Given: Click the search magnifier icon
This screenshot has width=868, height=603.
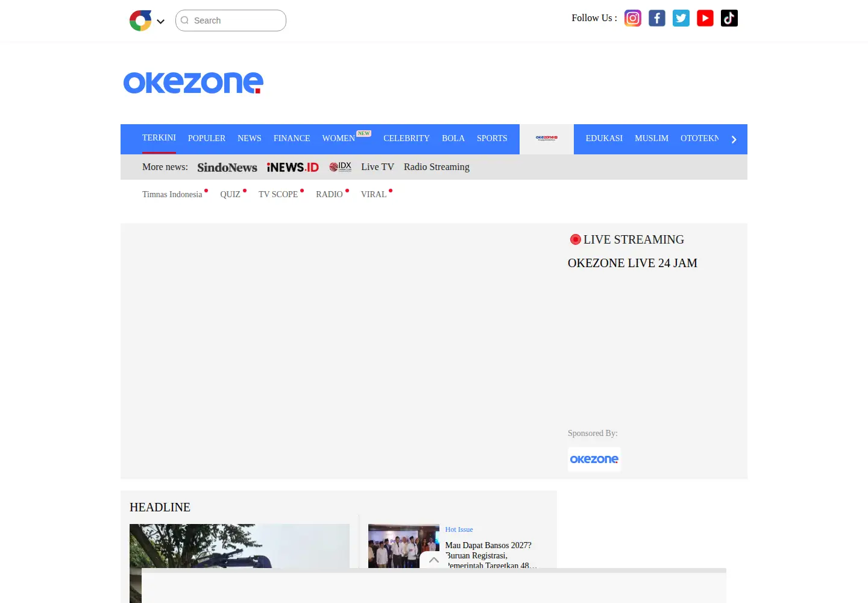Looking at the screenshot, I should coord(185,21).
